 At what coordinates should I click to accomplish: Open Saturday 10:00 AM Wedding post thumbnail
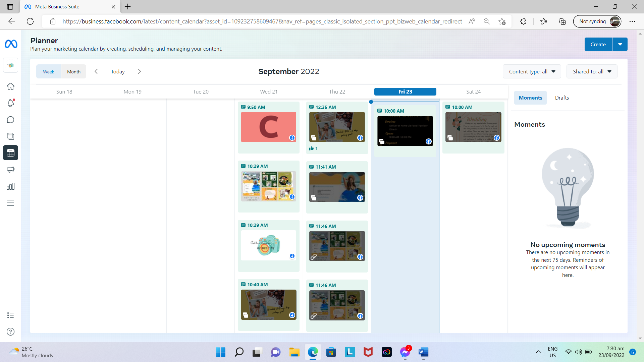click(x=473, y=127)
